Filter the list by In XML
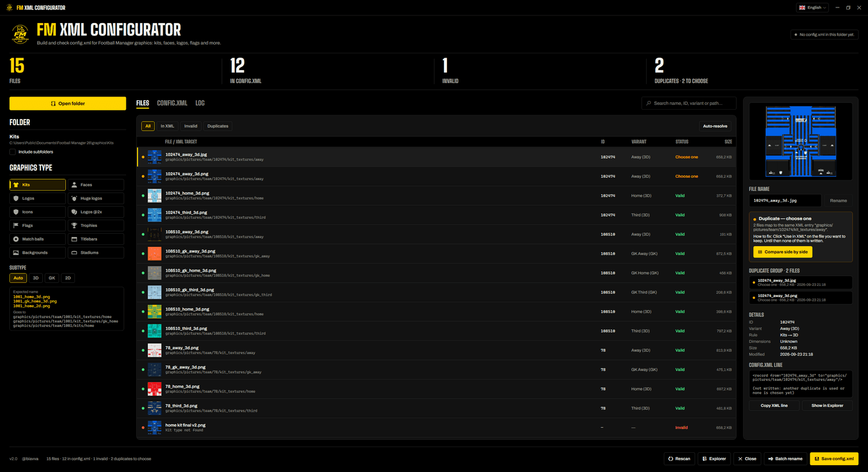The height and width of the screenshot is (472, 868). 167,126
